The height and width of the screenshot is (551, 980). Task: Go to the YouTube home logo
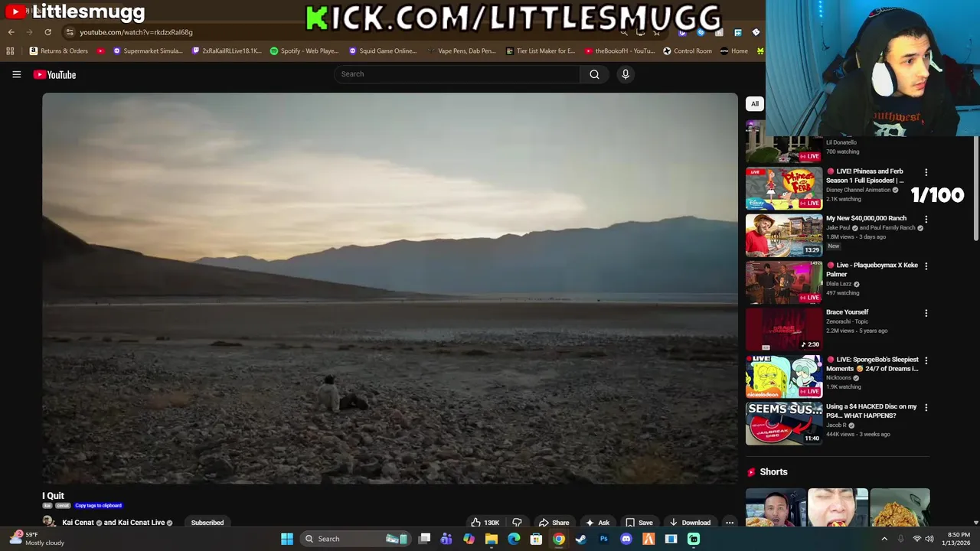pyautogui.click(x=54, y=74)
